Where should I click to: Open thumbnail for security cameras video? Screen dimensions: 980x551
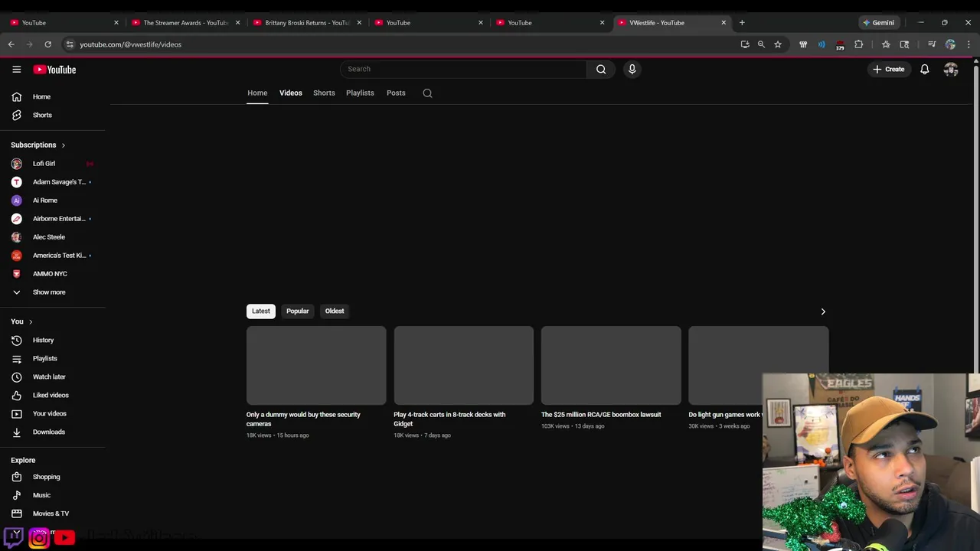(x=316, y=365)
